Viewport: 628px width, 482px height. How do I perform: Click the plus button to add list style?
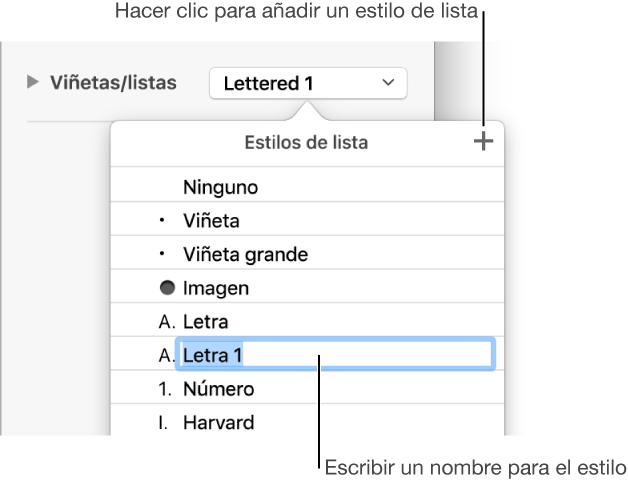(x=483, y=142)
